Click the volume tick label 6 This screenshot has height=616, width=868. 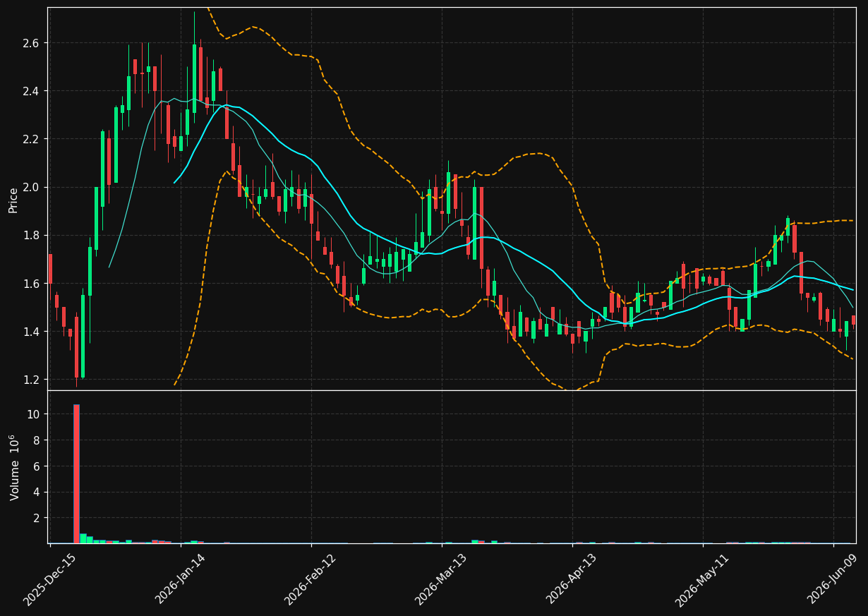click(37, 466)
